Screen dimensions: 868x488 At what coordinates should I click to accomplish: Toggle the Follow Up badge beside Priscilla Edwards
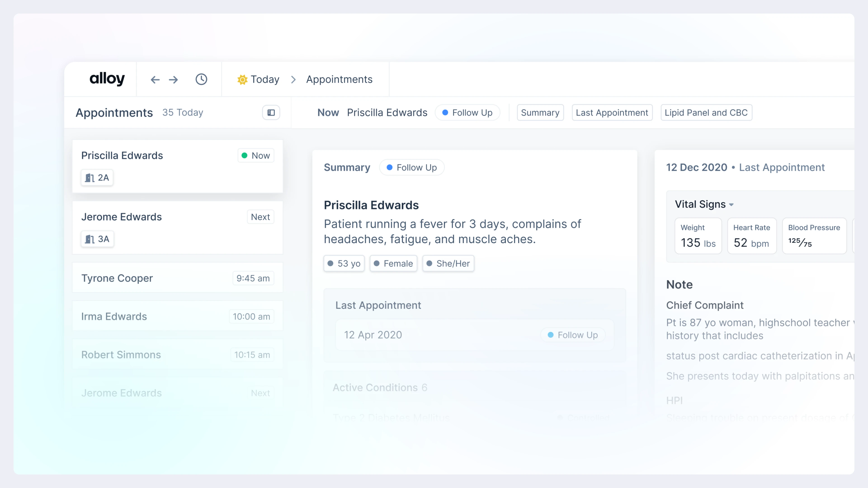click(467, 113)
